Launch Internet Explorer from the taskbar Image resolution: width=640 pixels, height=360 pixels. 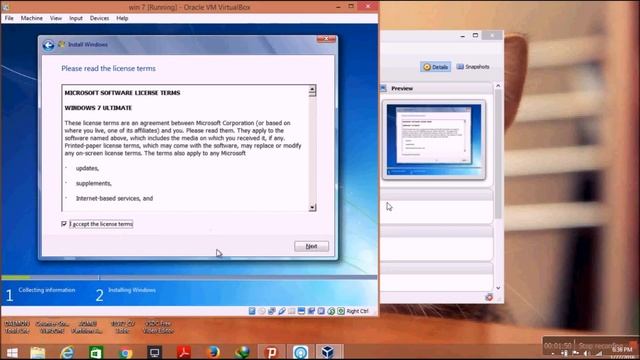tap(67, 352)
